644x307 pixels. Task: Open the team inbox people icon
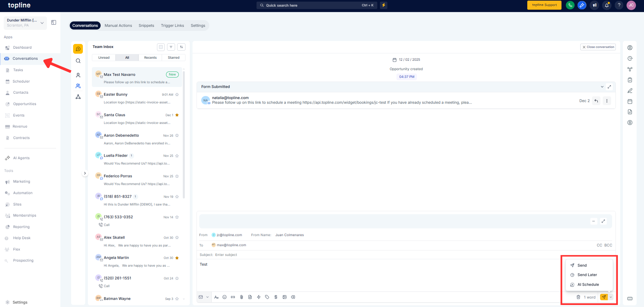[78, 86]
